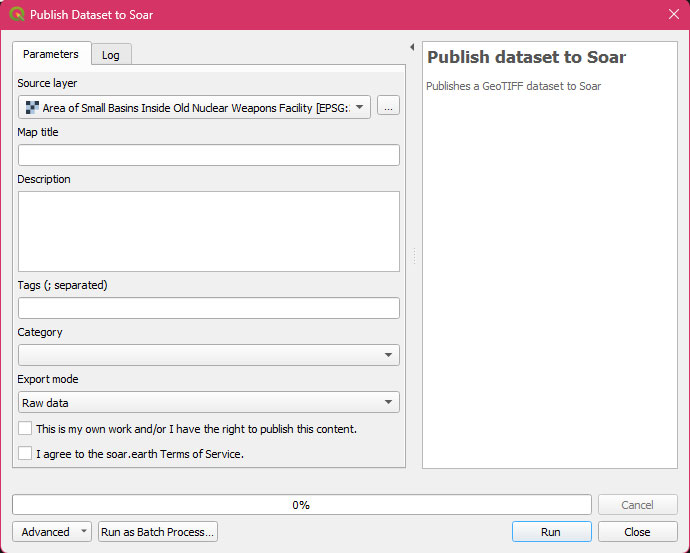The image size is (690, 553).
Task: Focus the Tags input field
Action: [209, 308]
